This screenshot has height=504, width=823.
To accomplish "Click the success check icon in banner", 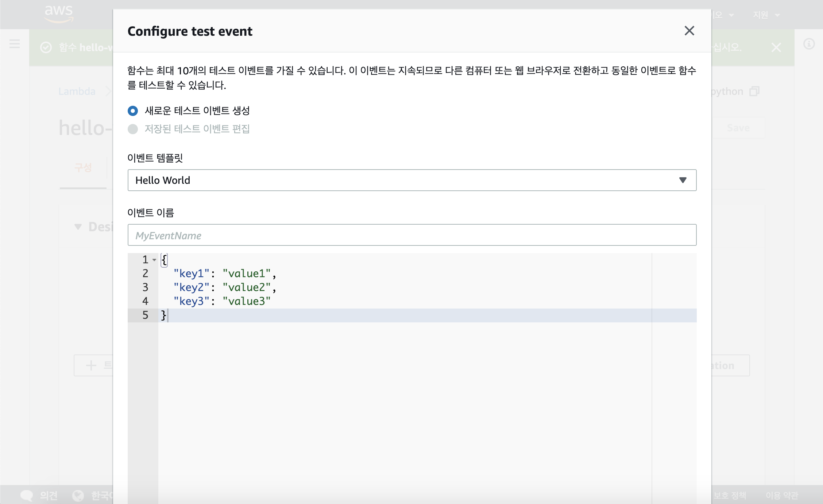I will pos(46,47).
